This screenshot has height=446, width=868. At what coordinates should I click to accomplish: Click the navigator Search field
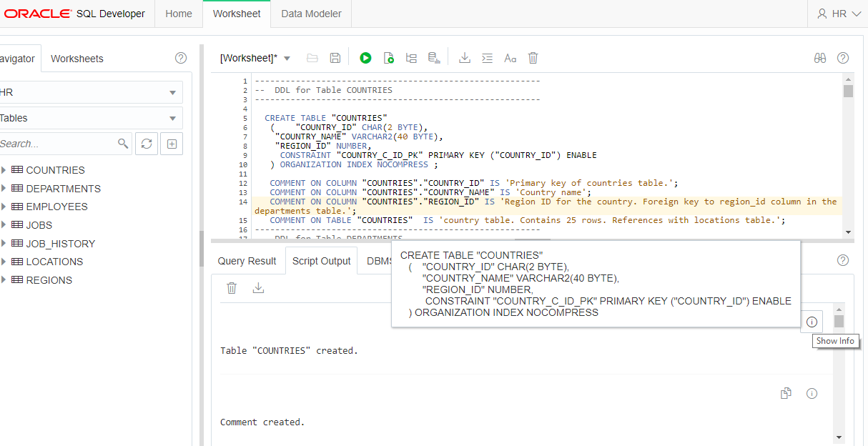pos(57,144)
